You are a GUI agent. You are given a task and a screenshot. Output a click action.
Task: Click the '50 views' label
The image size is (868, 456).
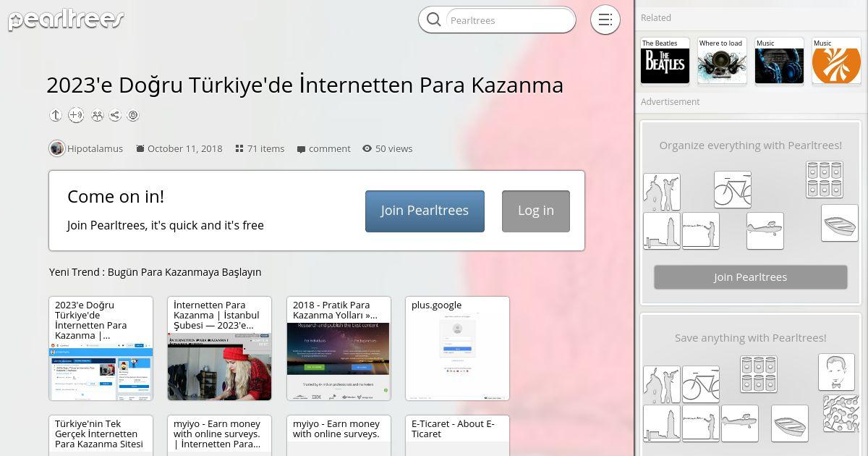point(394,148)
